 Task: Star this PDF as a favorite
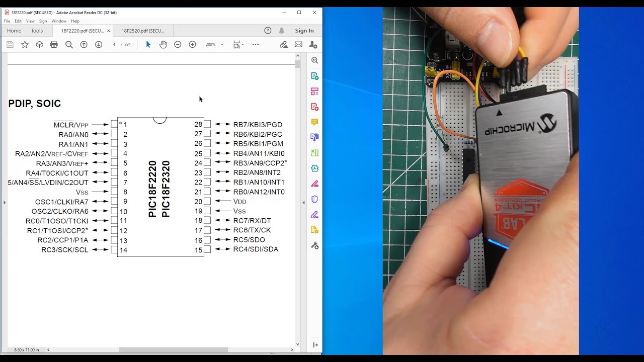click(25, 45)
